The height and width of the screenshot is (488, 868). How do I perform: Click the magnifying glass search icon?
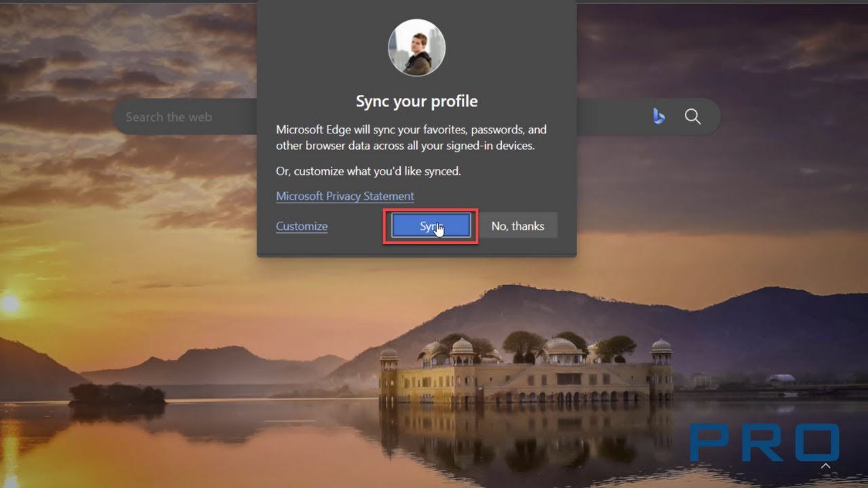click(x=692, y=117)
